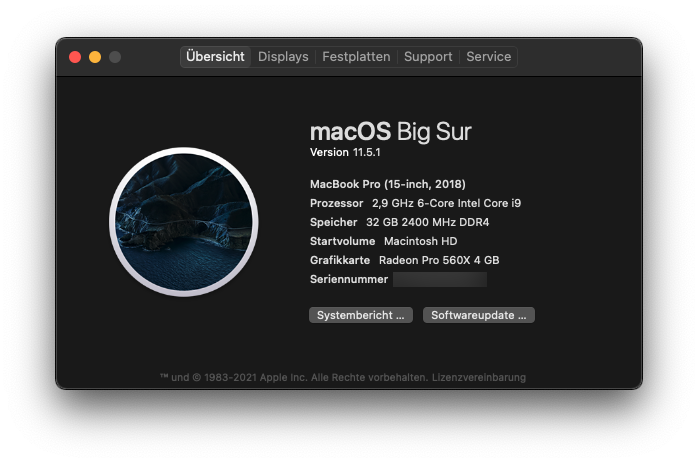
Task: Click the Startvolume Macintosh HD line
Action: pyautogui.click(x=383, y=241)
